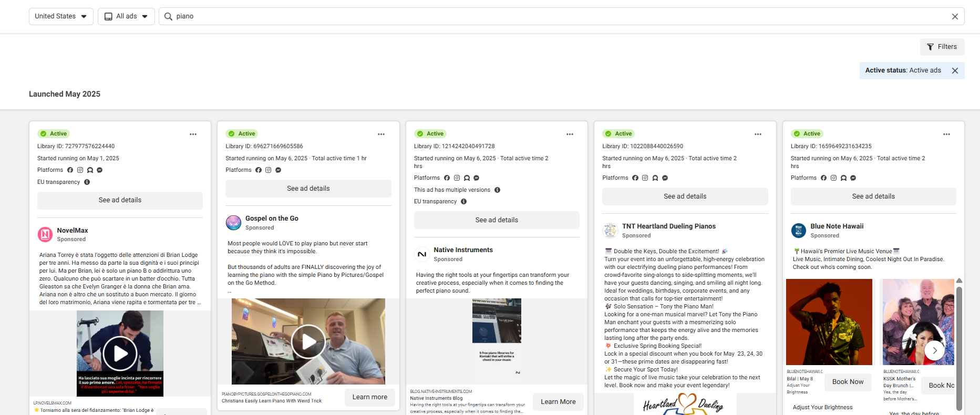This screenshot has width=980, height=415.
Task: Open the Native Instruments ad creative image
Action: pyautogui.click(x=497, y=341)
